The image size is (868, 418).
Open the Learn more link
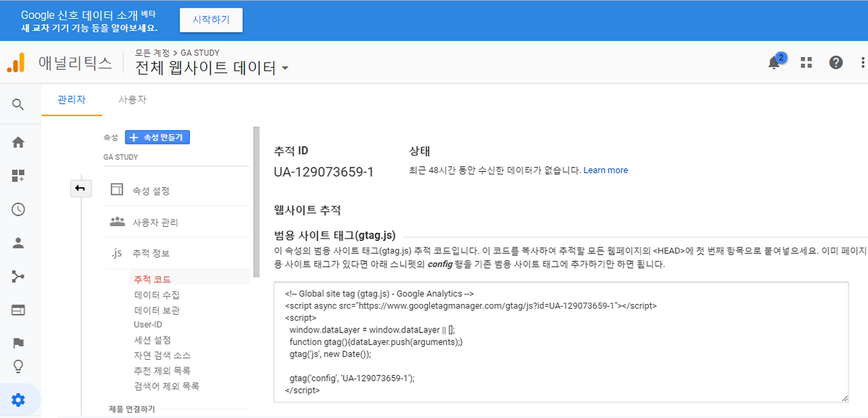click(x=605, y=170)
